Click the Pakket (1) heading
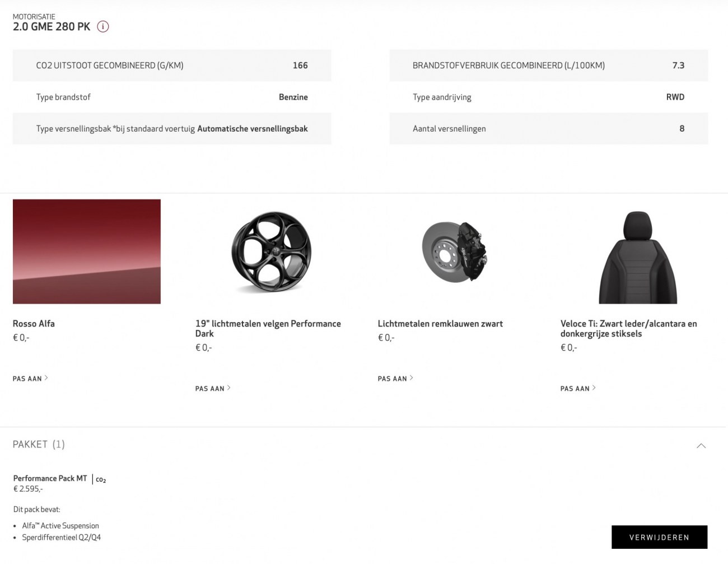Screen dimensions: 728x564 click(39, 444)
